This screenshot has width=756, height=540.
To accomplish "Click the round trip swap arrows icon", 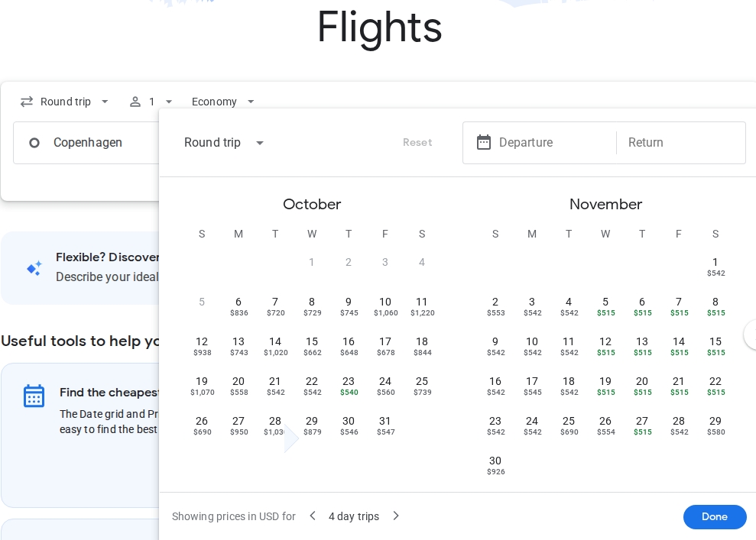I will 27,102.
